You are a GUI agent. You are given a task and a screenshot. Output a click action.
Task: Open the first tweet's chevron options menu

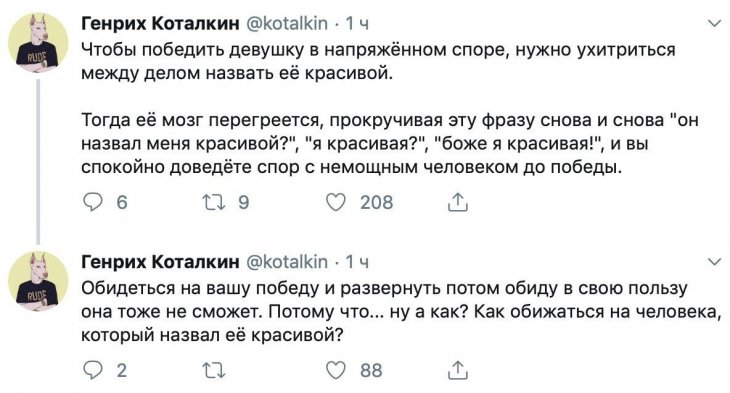click(714, 23)
